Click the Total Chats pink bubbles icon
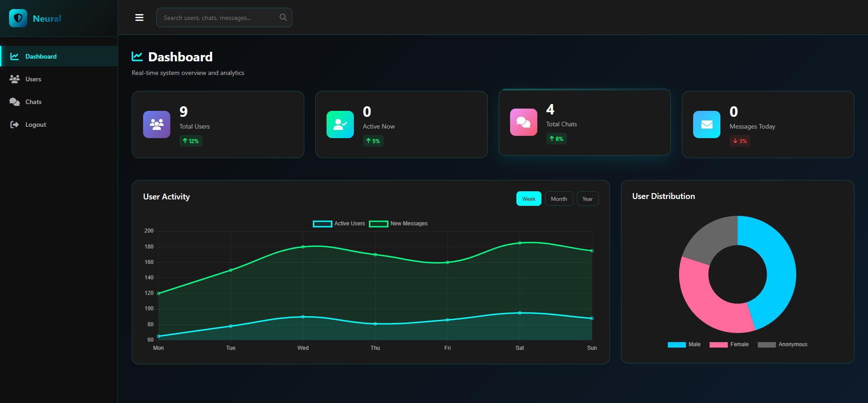868x403 pixels. coord(524,122)
